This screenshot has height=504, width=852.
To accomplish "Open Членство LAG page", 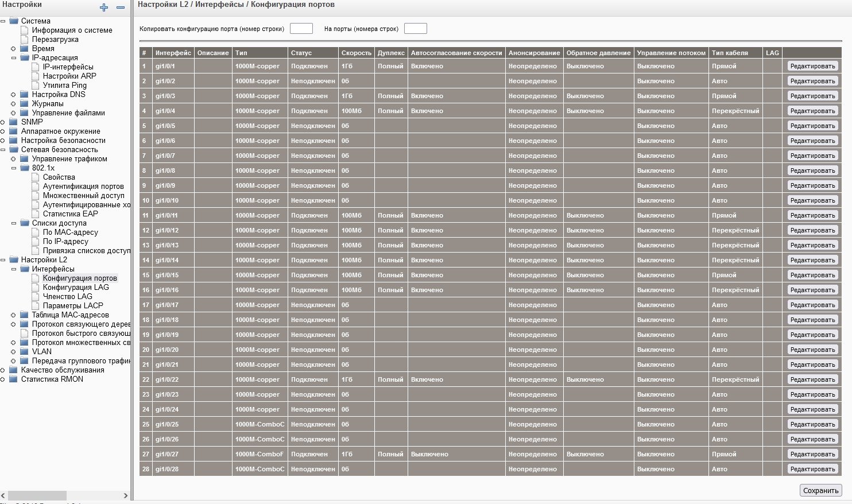I will [68, 296].
